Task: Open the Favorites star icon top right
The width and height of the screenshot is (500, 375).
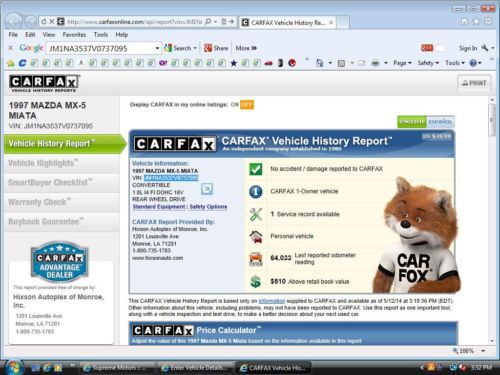Action: coord(476,21)
